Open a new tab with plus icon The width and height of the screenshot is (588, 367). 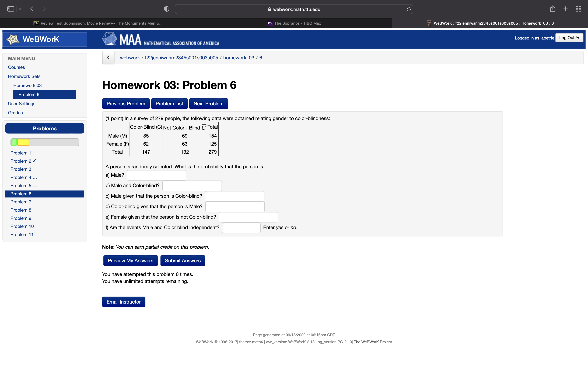[565, 9]
